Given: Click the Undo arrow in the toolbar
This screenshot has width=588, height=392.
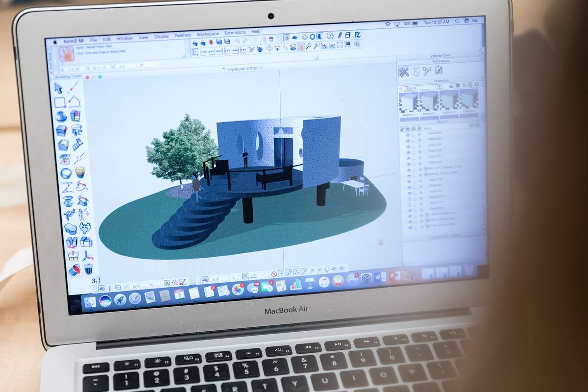Looking at the screenshot, I should coord(237,40).
